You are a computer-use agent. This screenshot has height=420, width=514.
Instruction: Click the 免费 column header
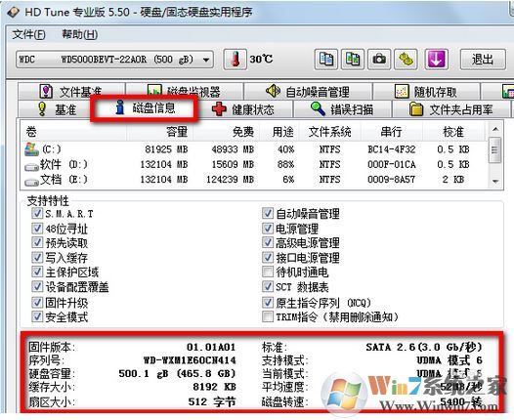(226, 132)
